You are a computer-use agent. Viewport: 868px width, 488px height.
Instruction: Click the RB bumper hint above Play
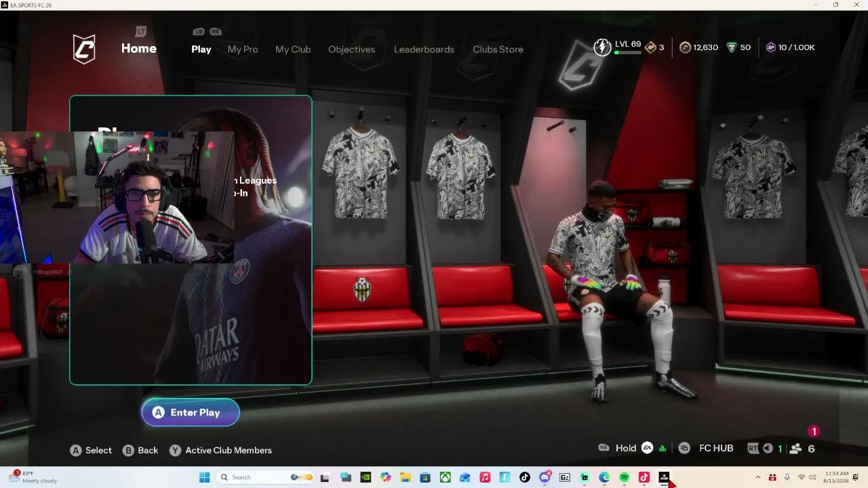(215, 31)
